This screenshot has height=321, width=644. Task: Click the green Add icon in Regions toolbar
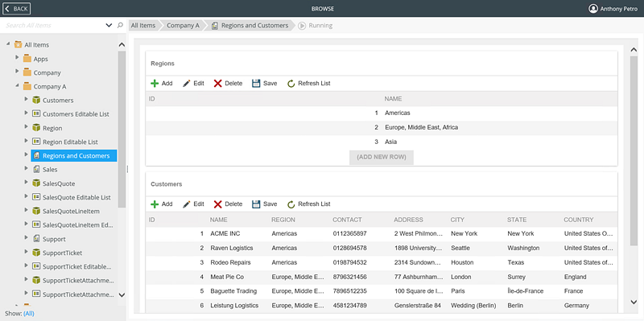click(x=155, y=84)
